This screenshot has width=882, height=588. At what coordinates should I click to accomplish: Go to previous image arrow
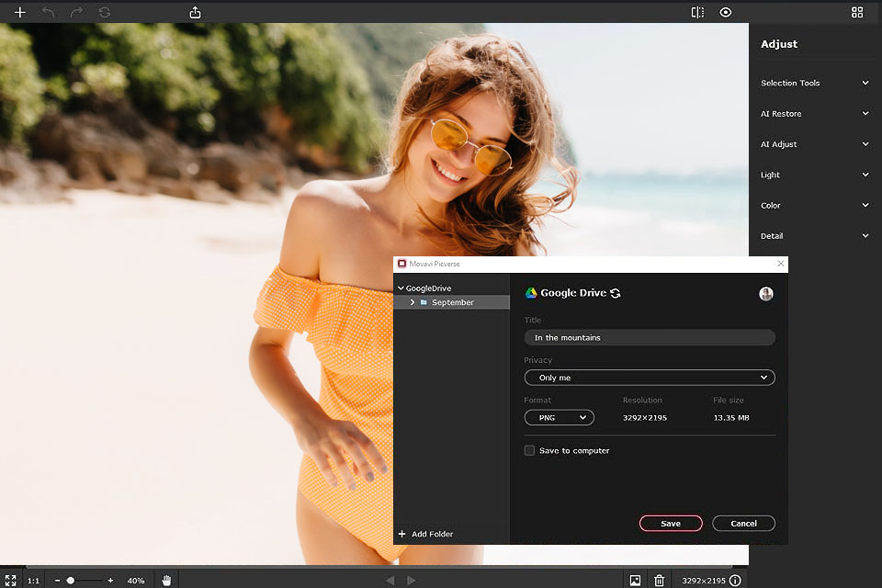pyautogui.click(x=390, y=580)
